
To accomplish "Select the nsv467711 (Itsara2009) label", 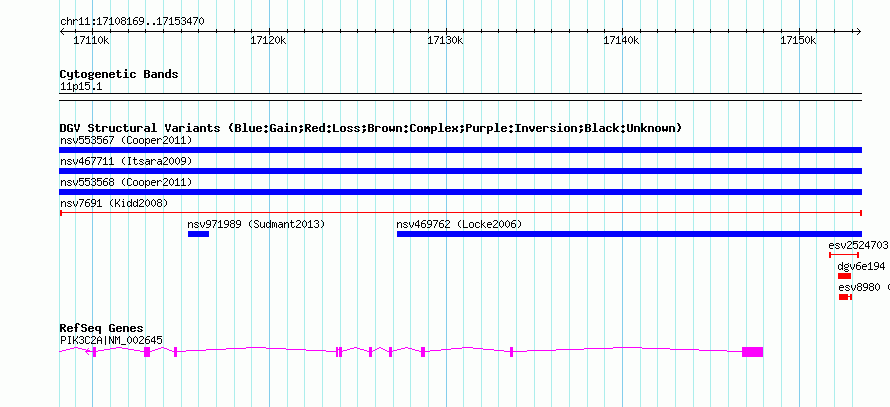I will coord(126,162).
